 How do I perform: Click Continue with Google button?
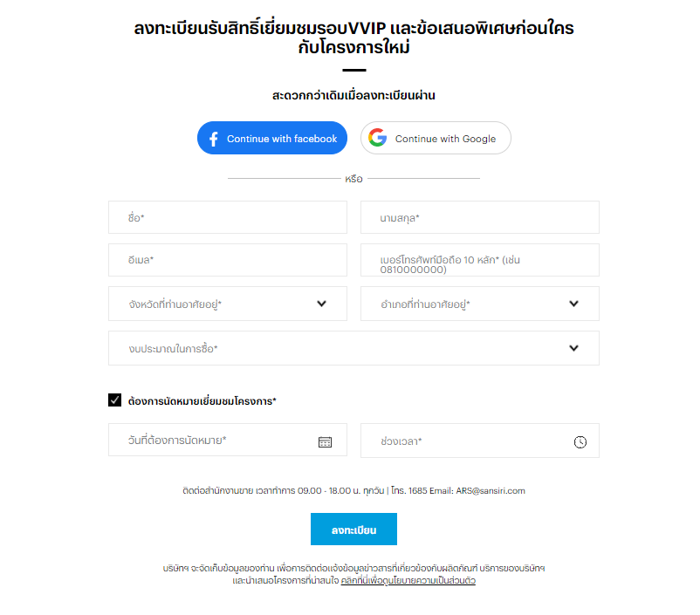coord(436,138)
